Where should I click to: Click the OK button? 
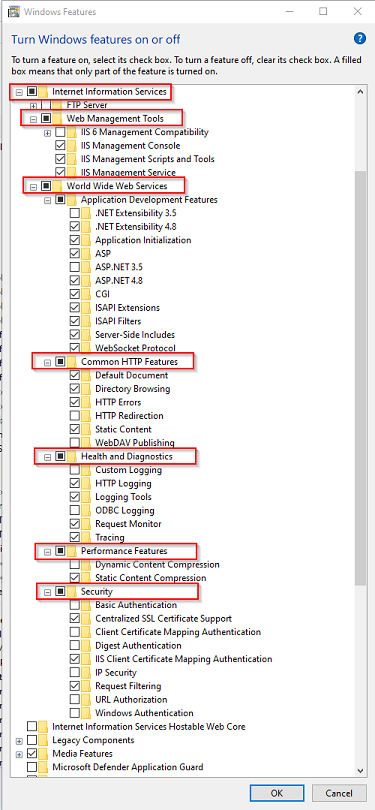[x=276, y=793]
